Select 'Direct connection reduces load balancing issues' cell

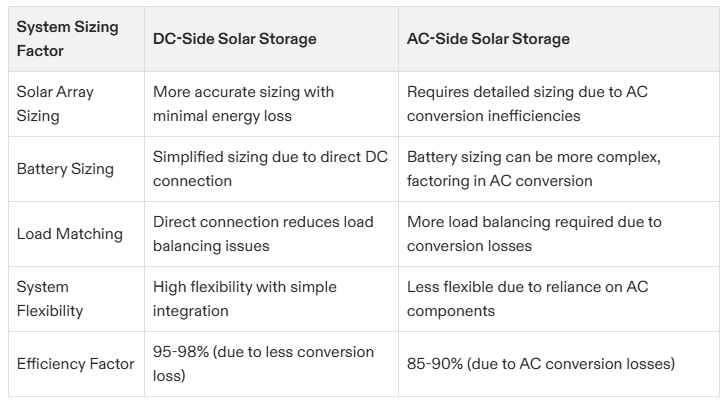(262, 233)
